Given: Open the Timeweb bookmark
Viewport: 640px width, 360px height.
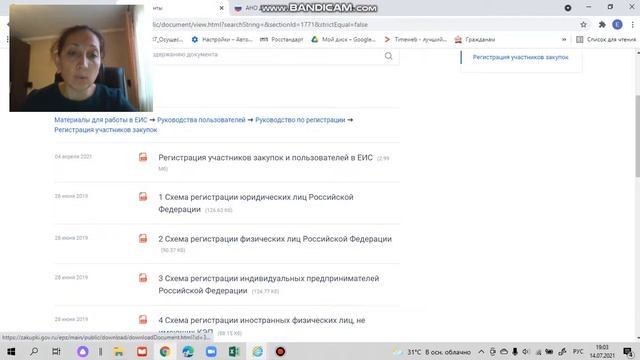Looking at the screenshot, I should [416, 40].
